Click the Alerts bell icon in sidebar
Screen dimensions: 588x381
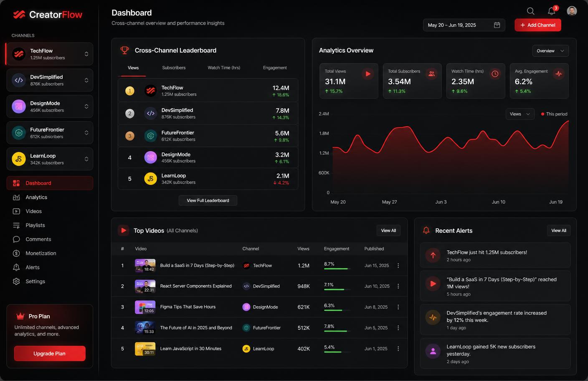tap(16, 267)
